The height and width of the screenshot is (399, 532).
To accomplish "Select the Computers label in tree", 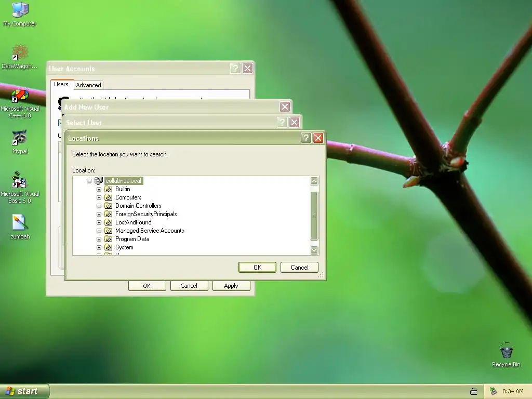I will tap(128, 197).
